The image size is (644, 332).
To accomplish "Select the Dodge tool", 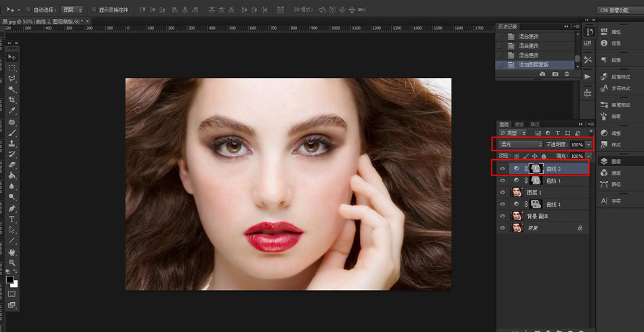I will pyautogui.click(x=12, y=197).
